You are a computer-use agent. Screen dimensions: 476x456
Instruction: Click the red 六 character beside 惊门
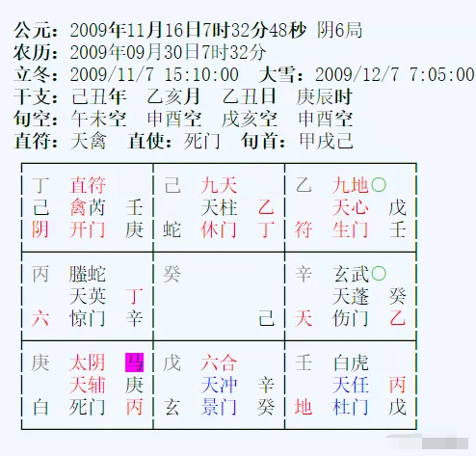(40, 318)
